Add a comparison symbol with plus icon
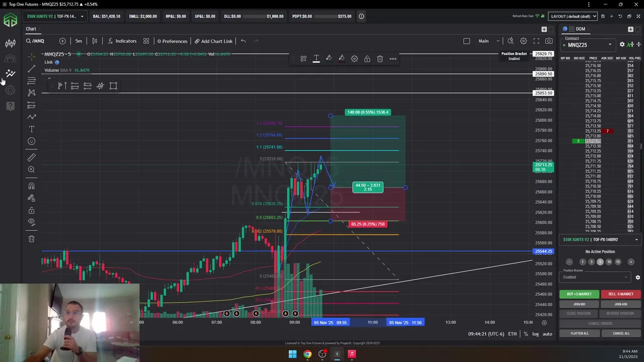644x362 pixels. (62, 41)
